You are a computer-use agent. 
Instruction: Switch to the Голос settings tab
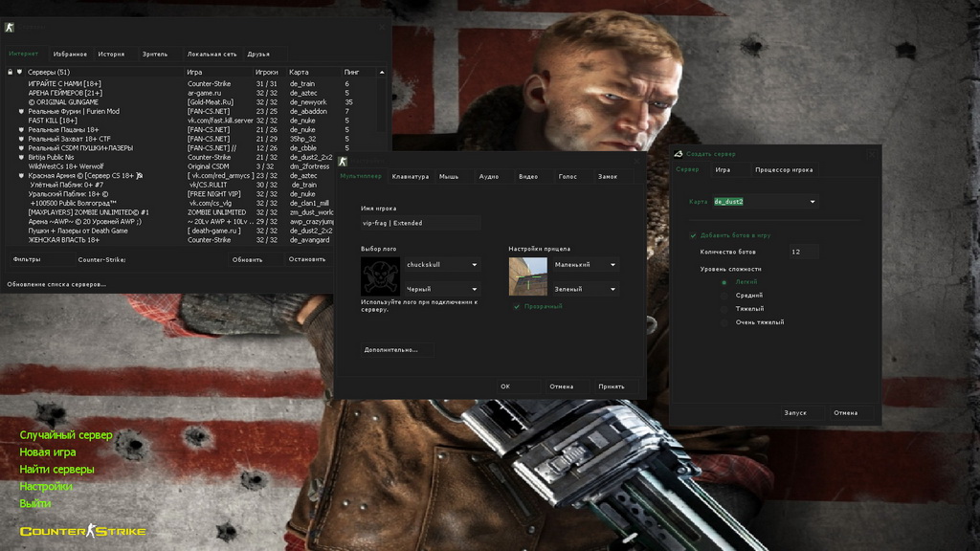coord(568,177)
